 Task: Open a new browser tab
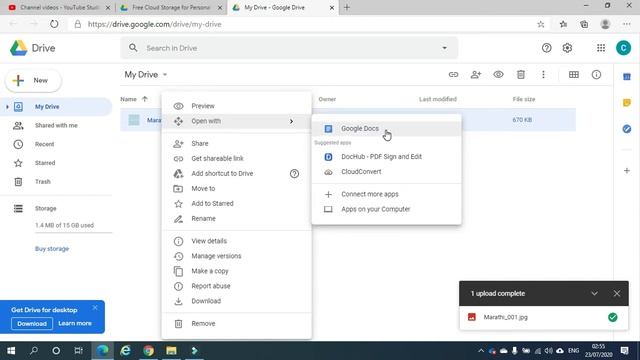pos(347,7)
